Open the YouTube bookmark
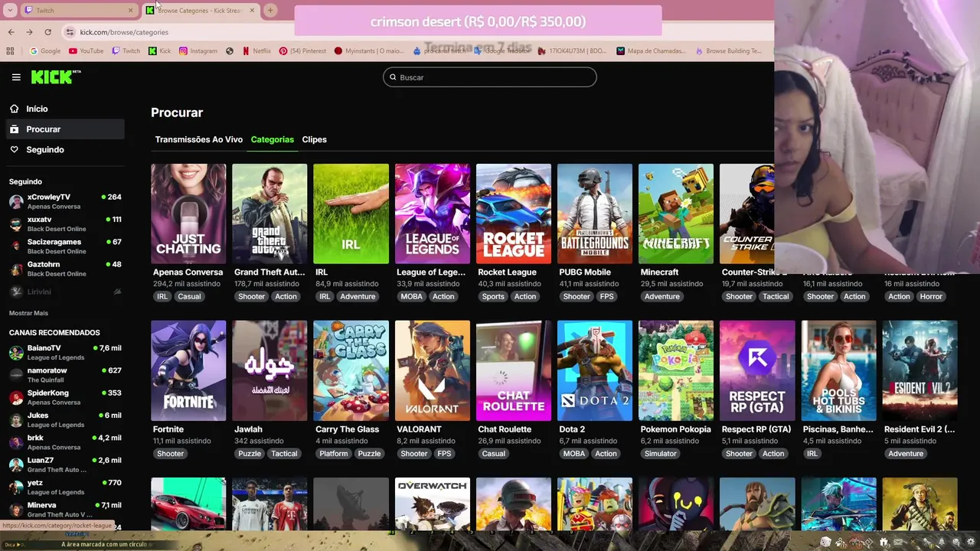Screen dimensions: 980x551 [86, 51]
